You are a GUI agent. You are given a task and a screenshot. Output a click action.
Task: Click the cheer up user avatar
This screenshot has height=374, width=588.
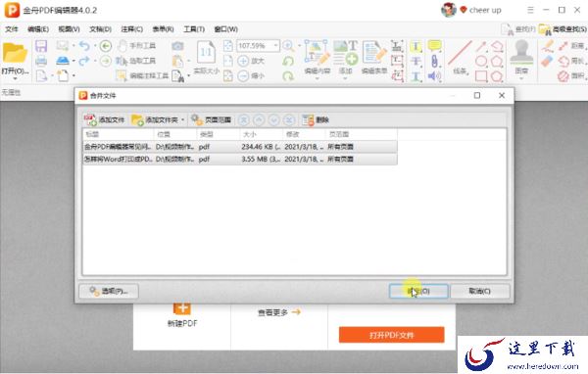pos(449,10)
